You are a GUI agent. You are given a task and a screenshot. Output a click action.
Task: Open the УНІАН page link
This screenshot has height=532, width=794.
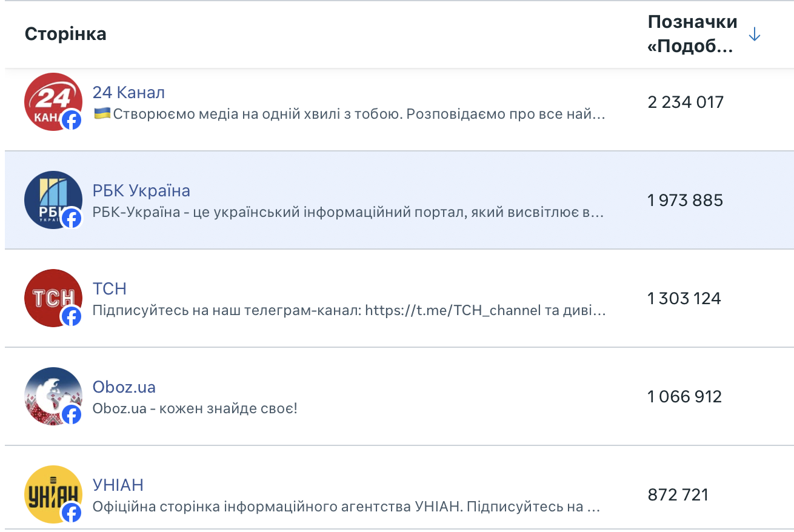coord(118,485)
